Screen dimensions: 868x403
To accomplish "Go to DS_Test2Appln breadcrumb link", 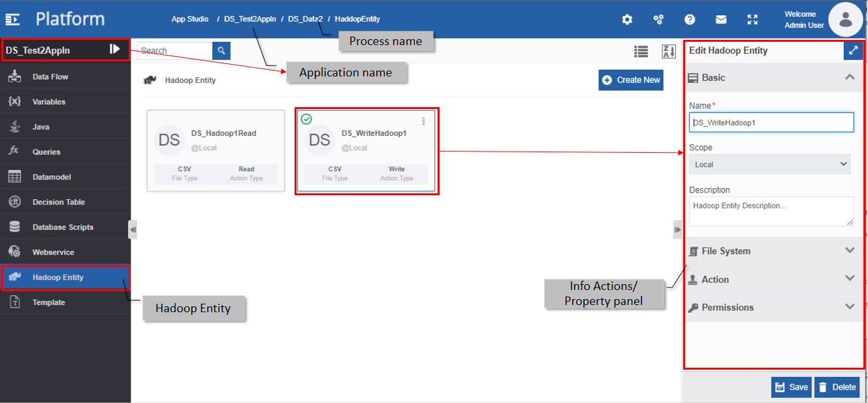I will pos(249,19).
